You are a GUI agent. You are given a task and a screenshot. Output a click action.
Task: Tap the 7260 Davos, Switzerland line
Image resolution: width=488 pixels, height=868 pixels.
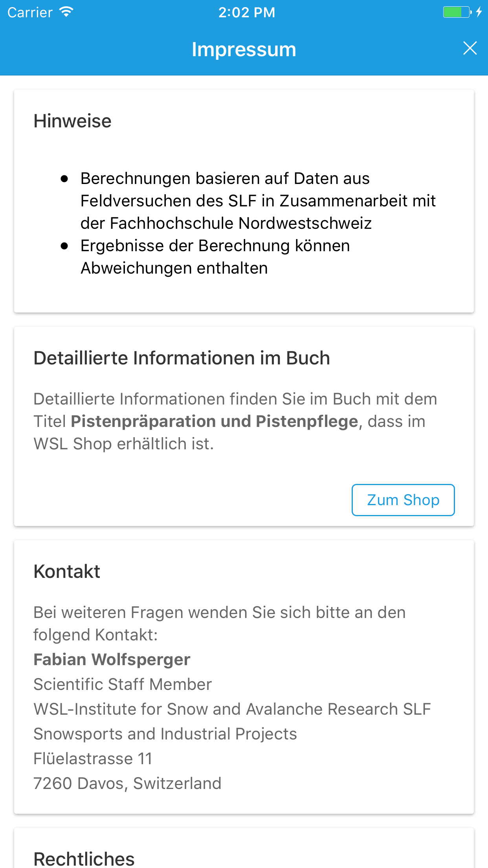[x=128, y=783]
